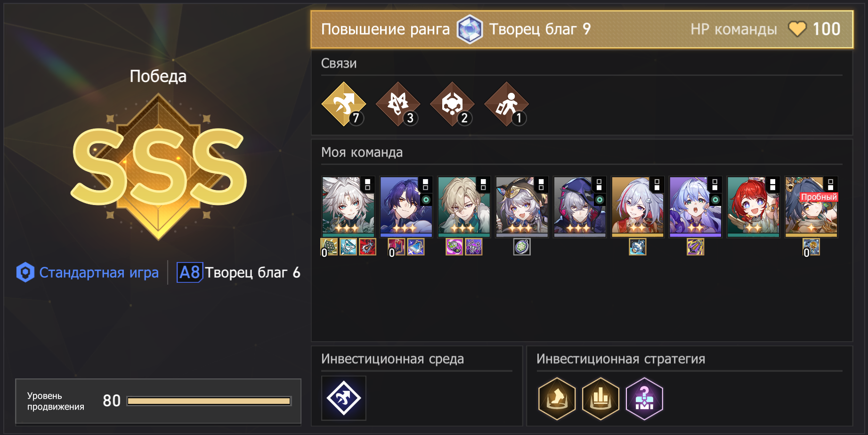This screenshot has width=868, height=435.
Task: Click the Творец благ rank gem icon
Action: click(x=470, y=29)
